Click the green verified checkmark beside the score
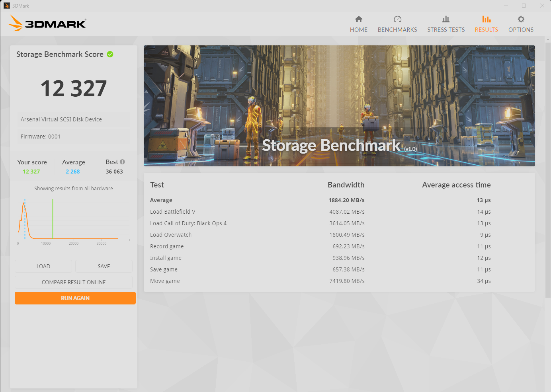551x392 pixels. tap(110, 54)
